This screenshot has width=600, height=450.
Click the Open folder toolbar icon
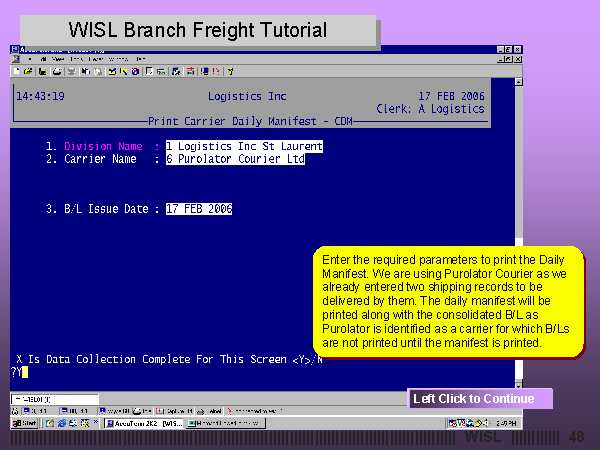(28, 71)
